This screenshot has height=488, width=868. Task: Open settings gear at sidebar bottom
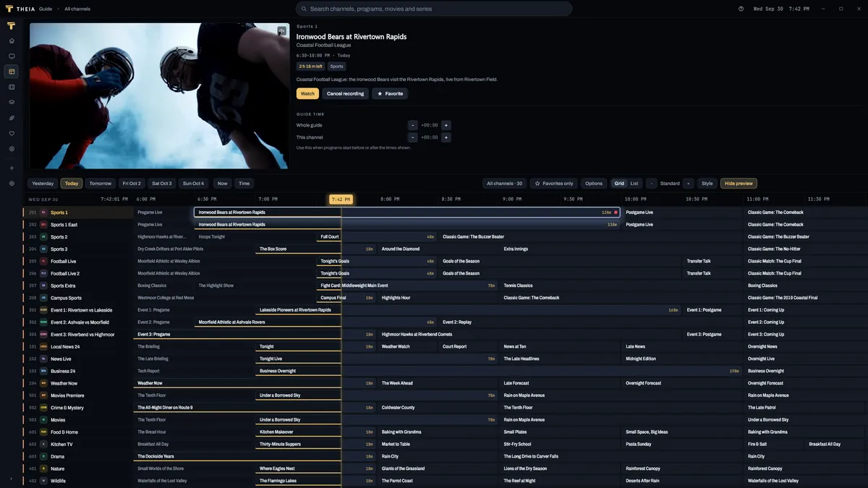(12, 184)
